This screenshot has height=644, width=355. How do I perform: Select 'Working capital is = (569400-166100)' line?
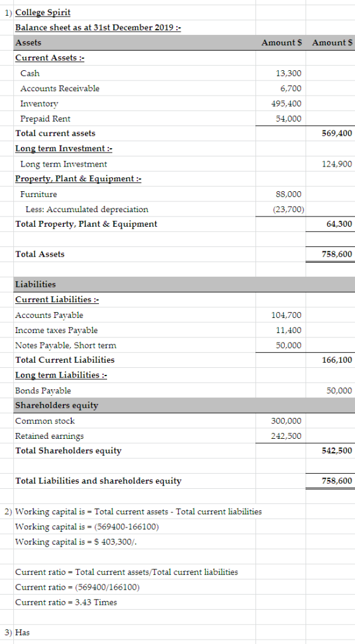[87, 527]
